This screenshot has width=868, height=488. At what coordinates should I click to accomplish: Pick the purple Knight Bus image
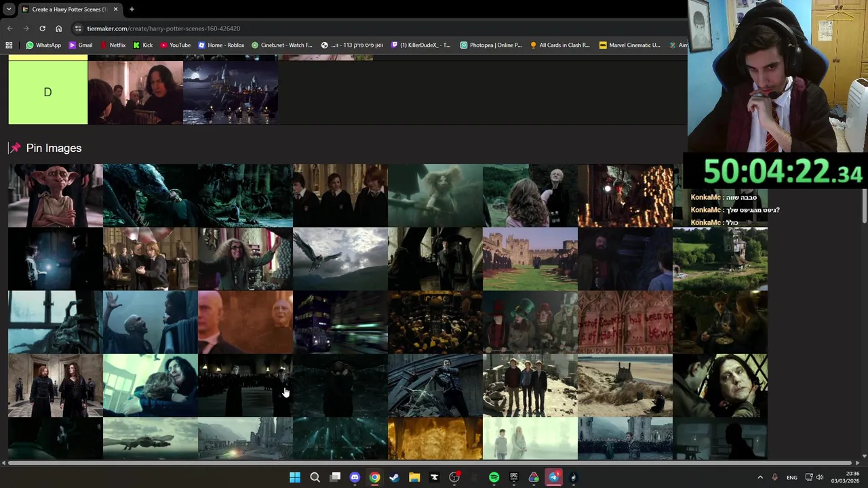click(x=340, y=322)
